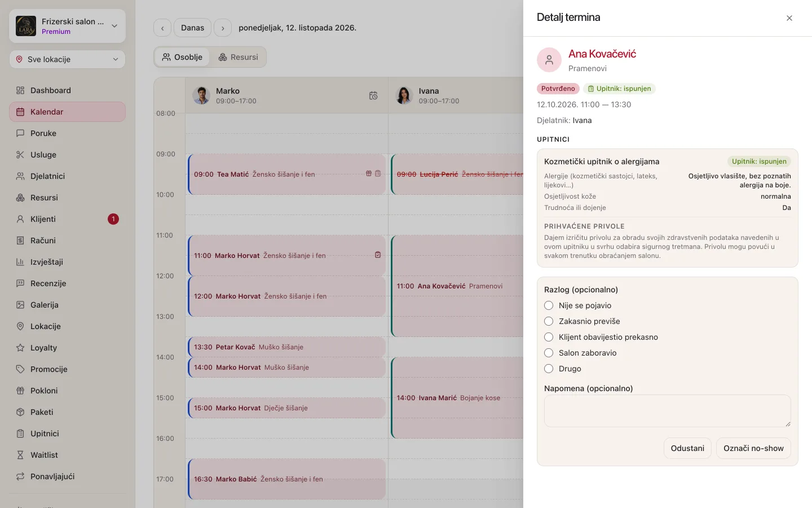
Task: Expand the Frizerski salon account switcher
Action: click(x=67, y=26)
